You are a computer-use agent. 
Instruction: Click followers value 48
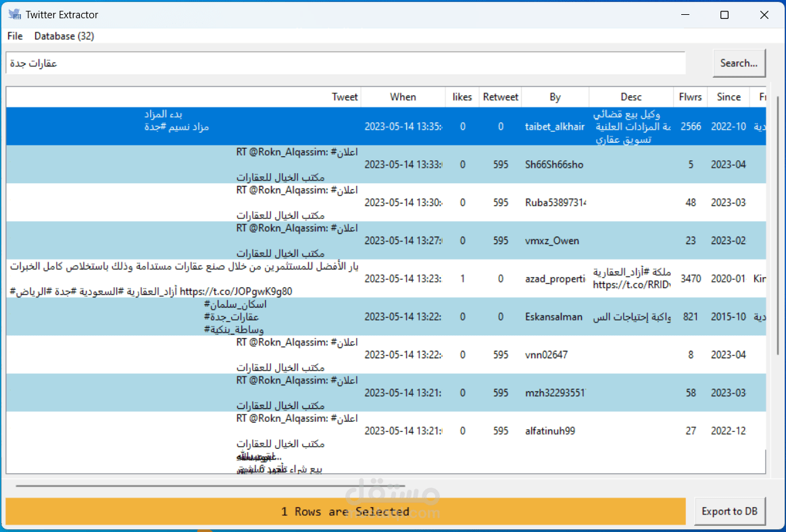click(691, 203)
